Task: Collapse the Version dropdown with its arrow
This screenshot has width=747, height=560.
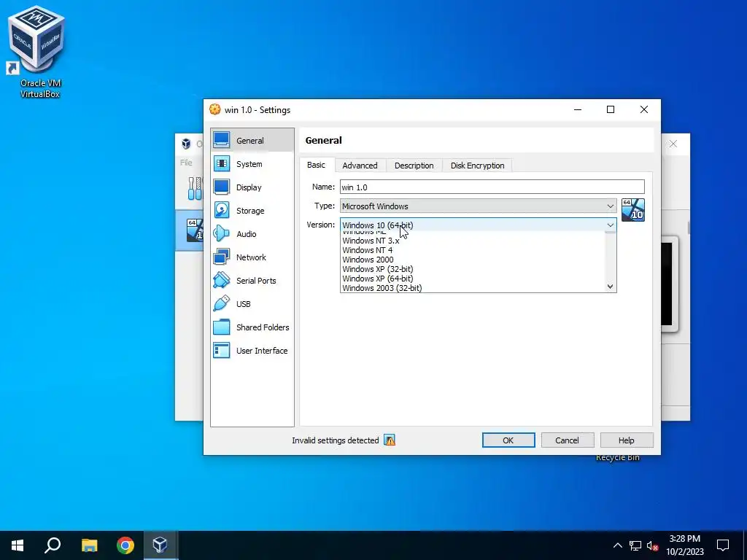Action: click(x=611, y=225)
